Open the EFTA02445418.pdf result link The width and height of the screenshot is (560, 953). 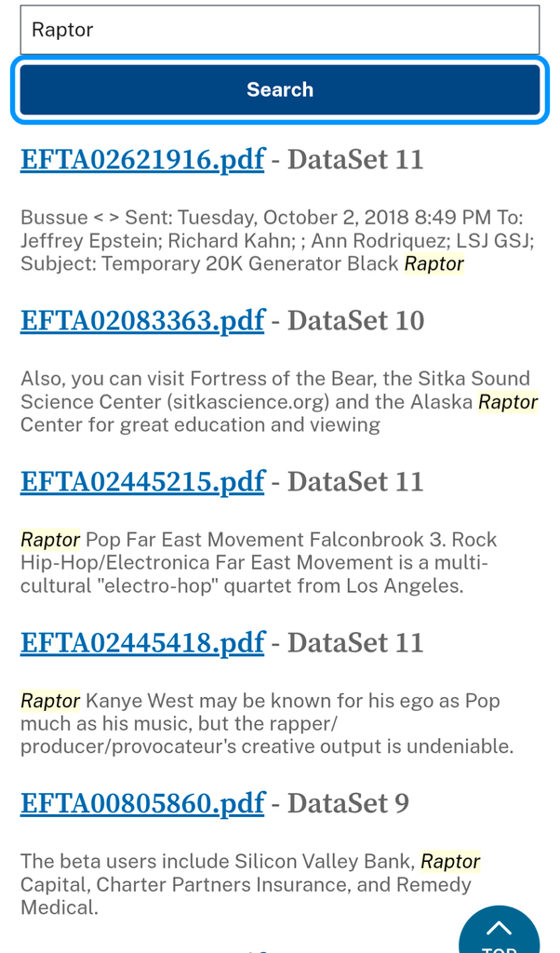pos(142,642)
